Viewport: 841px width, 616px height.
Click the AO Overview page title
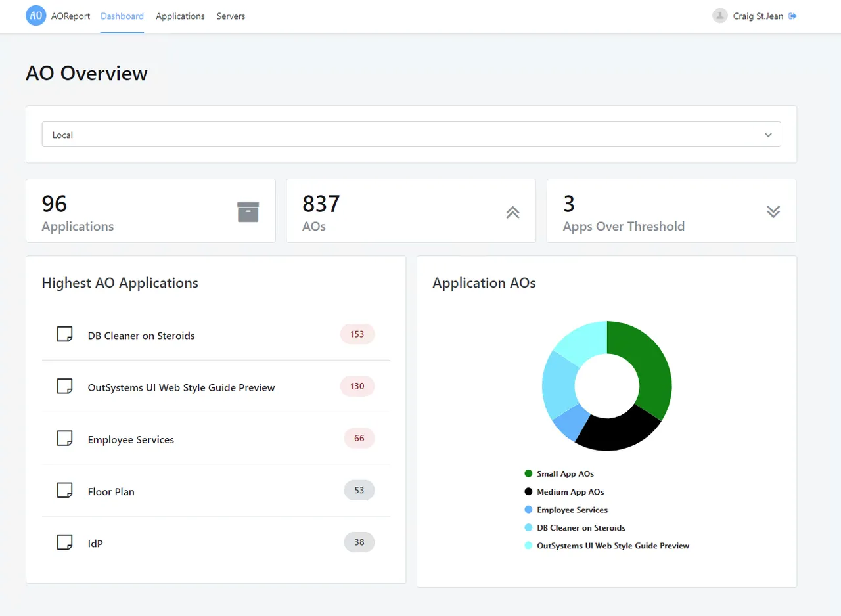(x=87, y=73)
